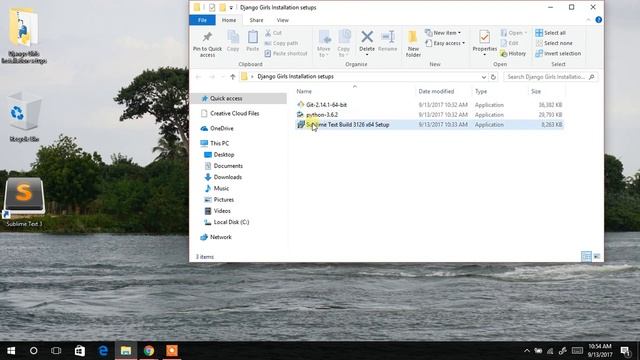This screenshot has height=360, width=640.
Task: Sort by Type column header
Action: (x=481, y=91)
